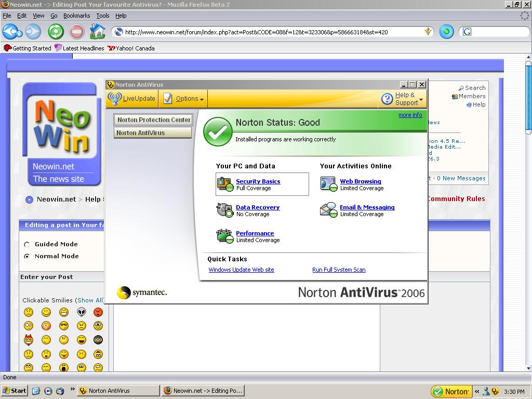The height and width of the screenshot is (399, 532).
Task: Click the LiveUpdate icon in Norton toolbar
Action: point(114,98)
